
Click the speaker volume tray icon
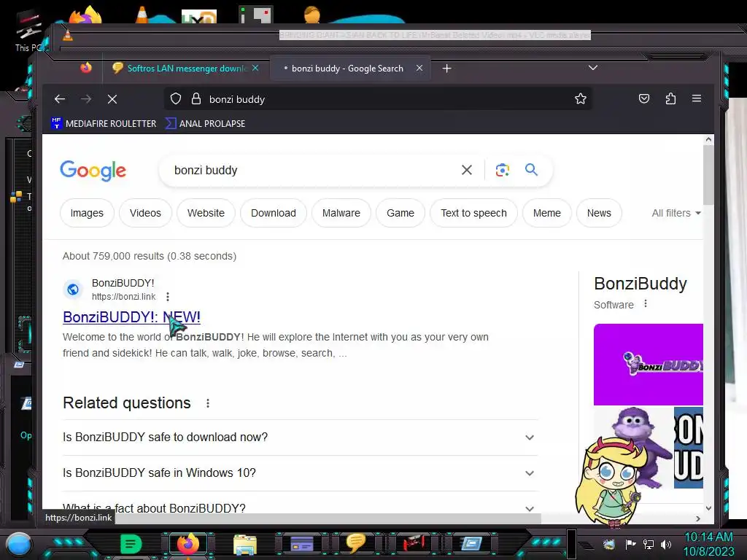coord(666,544)
